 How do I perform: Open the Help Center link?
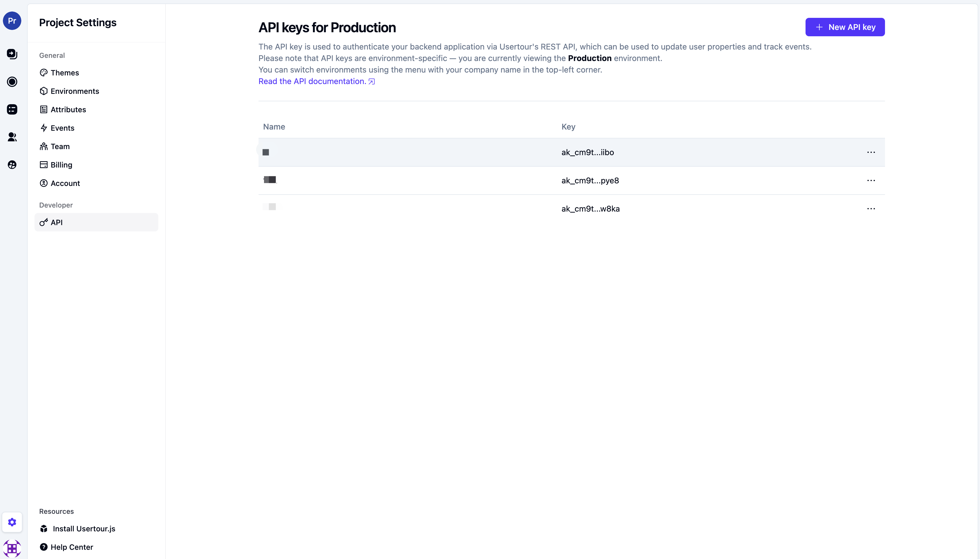[71, 547]
